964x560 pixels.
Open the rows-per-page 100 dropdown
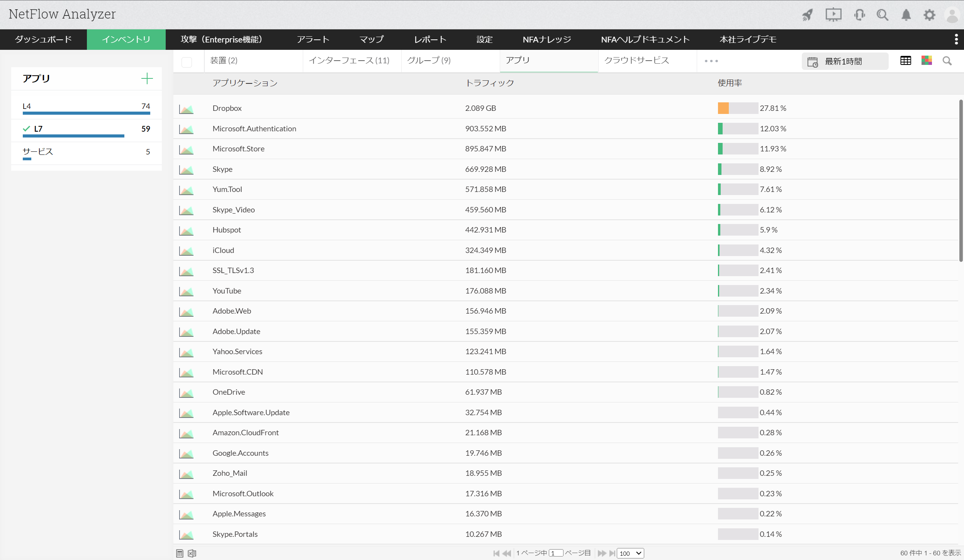pyautogui.click(x=630, y=553)
